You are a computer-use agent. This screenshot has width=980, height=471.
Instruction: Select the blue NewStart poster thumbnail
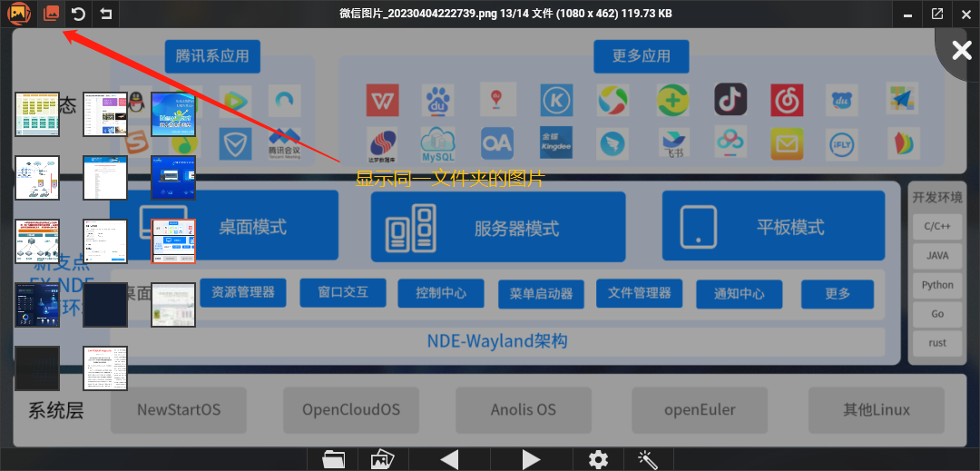coord(173,114)
